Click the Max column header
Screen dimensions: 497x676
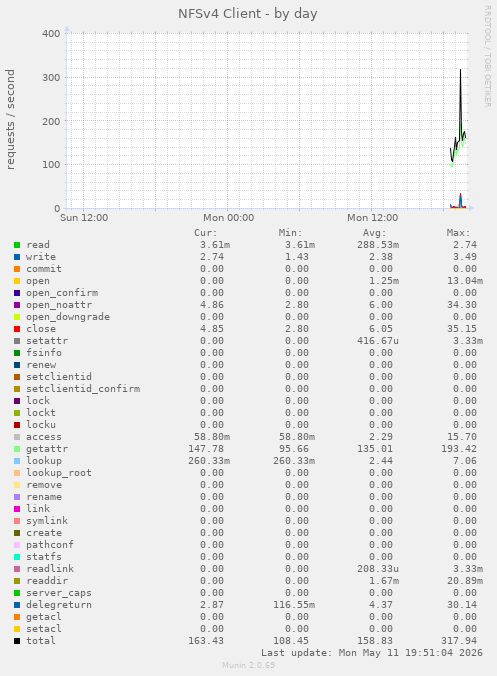pyautogui.click(x=458, y=233)
